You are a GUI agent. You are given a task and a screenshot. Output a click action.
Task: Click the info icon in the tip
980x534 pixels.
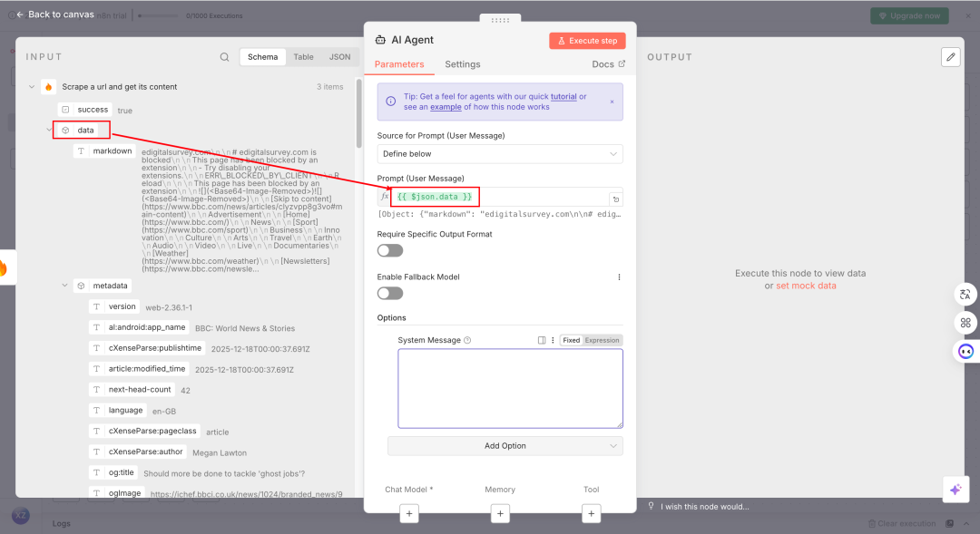pos(390,102)
